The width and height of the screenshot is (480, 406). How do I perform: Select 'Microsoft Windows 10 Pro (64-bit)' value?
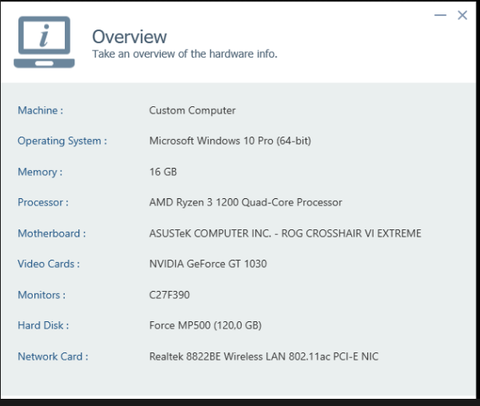(x=230, y=141)
